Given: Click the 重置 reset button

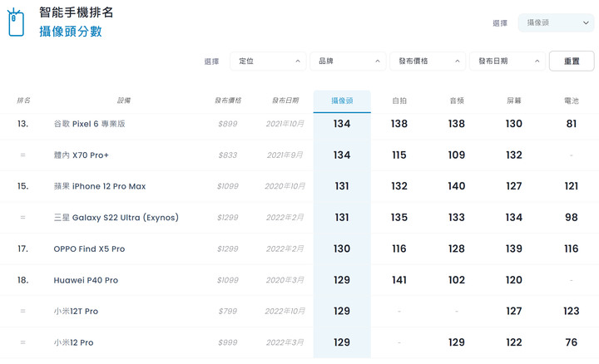Looking at the screenshot, I should pyautogui.click(x=572, y=61).
